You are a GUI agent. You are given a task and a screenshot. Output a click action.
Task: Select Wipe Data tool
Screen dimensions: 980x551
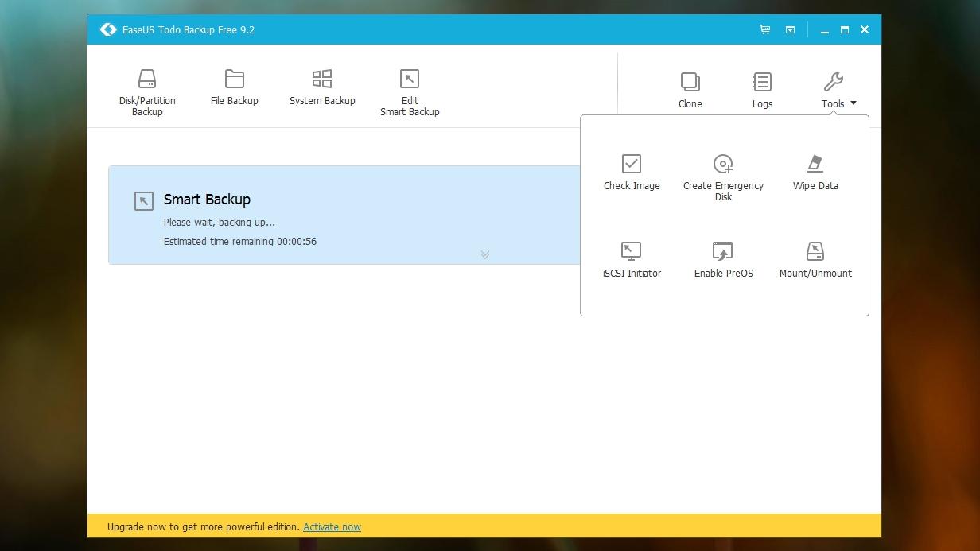coord(815,173)
